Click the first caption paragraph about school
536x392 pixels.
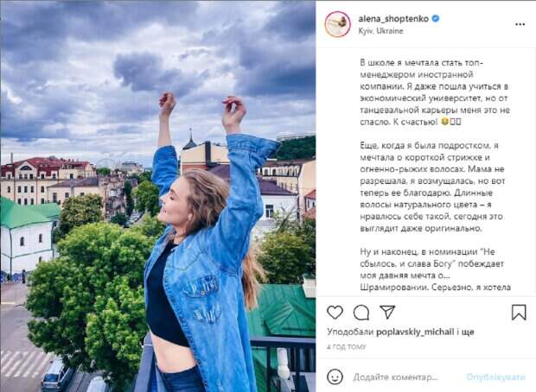[435, 92]
